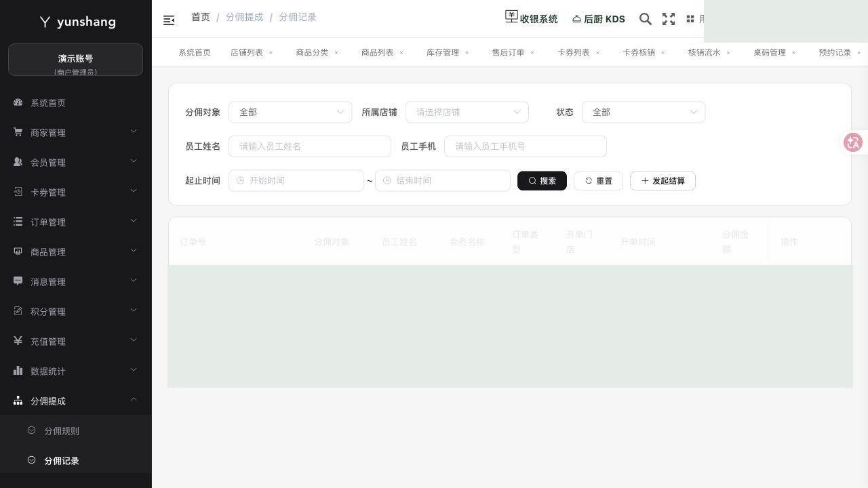Click the 数据统计 bar chart icon
The height and width of the screenshot is (488, 868).
[18, 371]
